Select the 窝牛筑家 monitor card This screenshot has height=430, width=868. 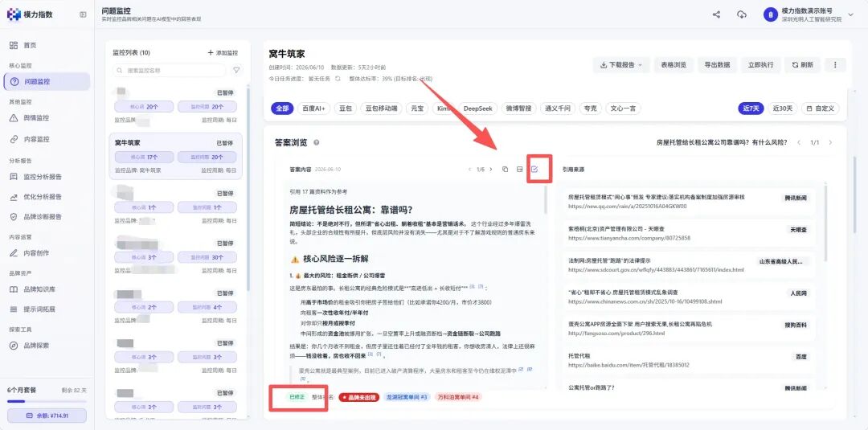point(175,156)
